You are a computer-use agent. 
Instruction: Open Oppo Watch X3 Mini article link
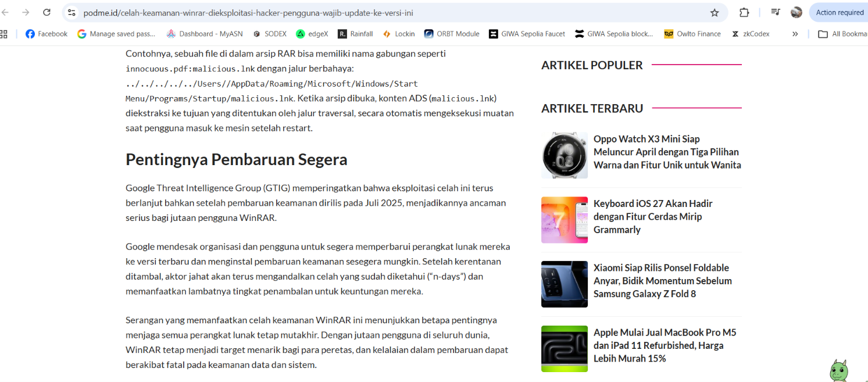(667, 152)
